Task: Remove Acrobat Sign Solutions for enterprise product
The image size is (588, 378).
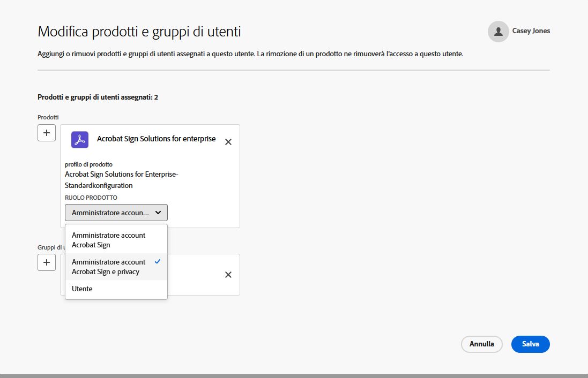Action: (228, 141)
